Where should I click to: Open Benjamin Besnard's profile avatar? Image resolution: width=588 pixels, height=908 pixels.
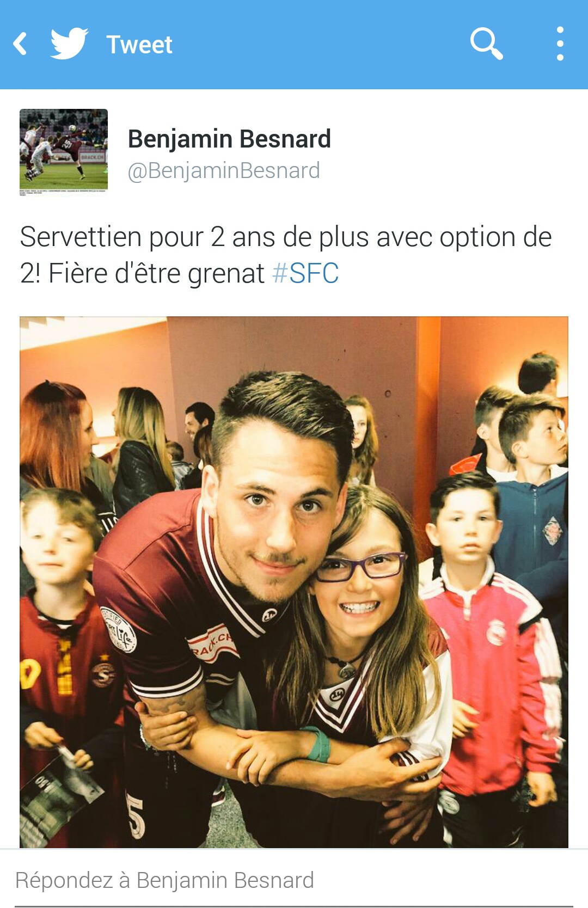pos(64,151)
